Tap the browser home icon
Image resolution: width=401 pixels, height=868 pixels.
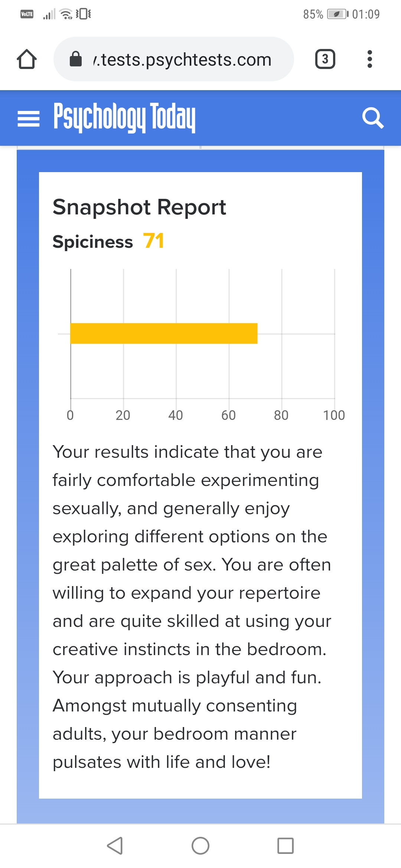pos(27,59)
